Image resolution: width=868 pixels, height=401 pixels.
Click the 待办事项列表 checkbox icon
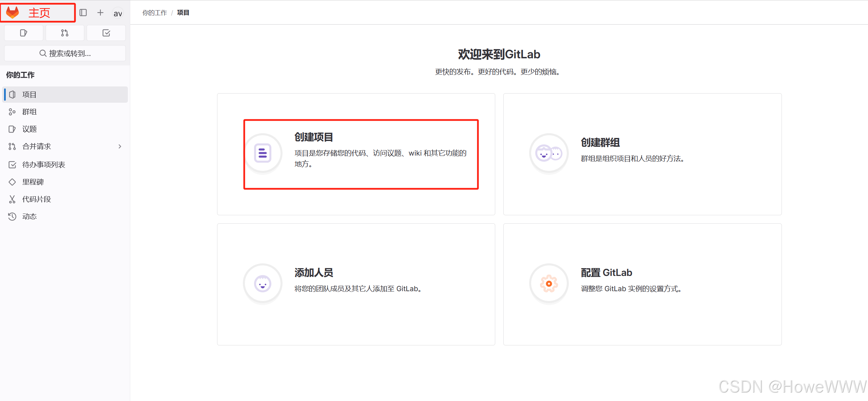coord(12,165)
